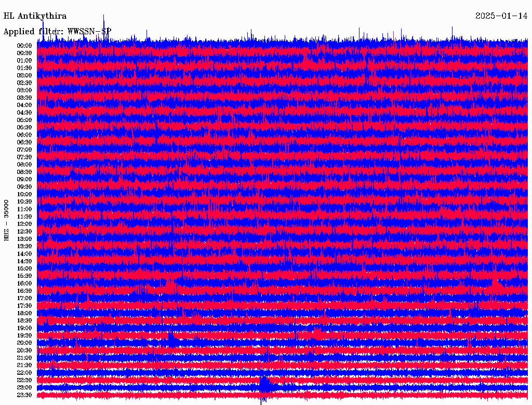The image size is (532, 405).
Task: Select the 00:00 time label
Action: pyautogui.click(x=24, y=46)
